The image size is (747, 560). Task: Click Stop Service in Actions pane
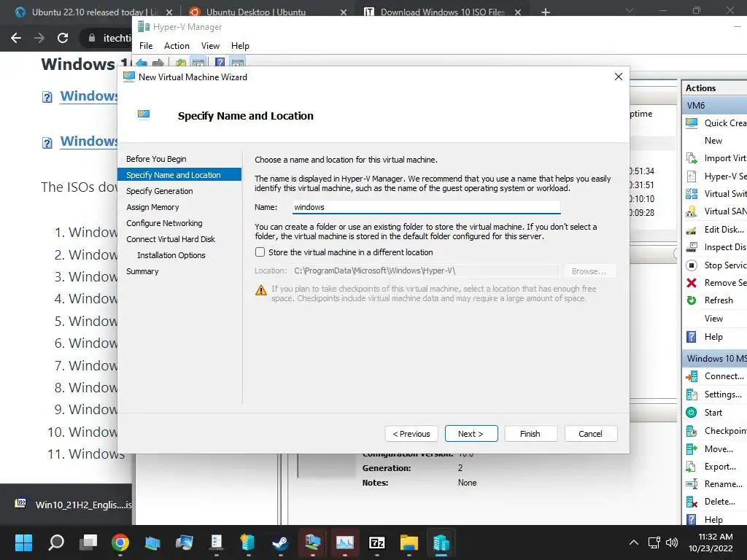click(716, 265)
